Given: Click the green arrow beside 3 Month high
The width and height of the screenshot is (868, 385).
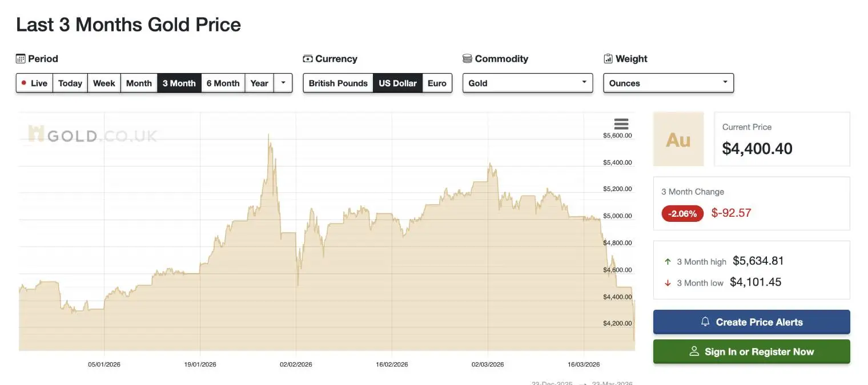Looking at the screenshot, I should point(667,261).
